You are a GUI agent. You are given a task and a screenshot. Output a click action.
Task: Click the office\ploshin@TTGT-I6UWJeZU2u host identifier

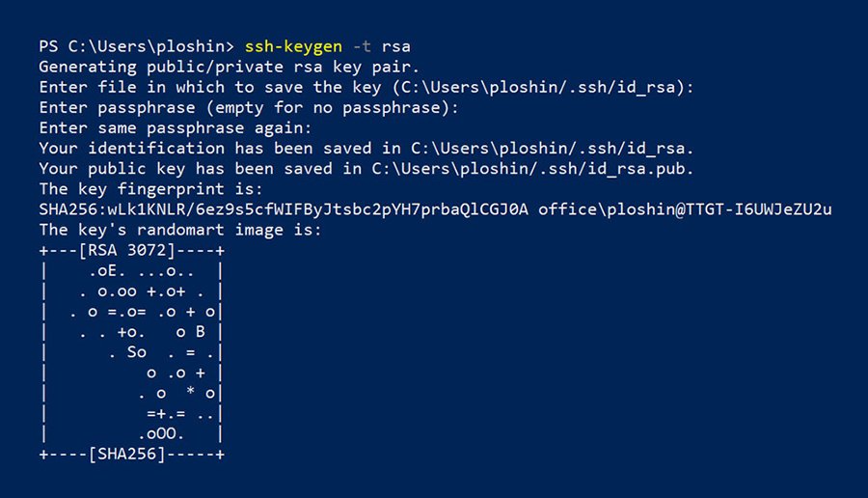(685, 209)
